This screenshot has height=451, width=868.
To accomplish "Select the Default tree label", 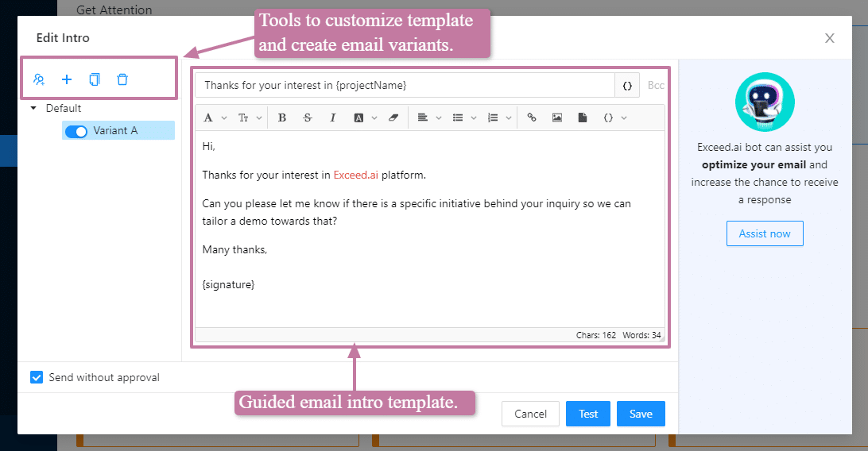I will pos(64,108).
